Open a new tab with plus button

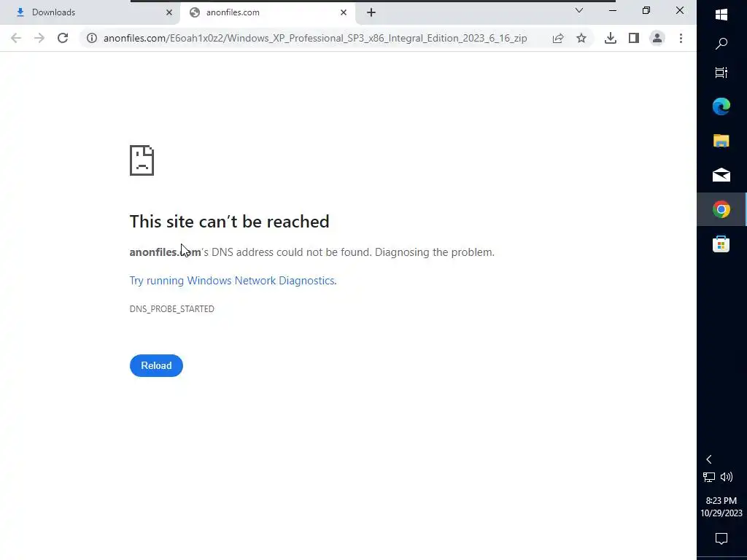pyautogui.click(x=371, y=12)
